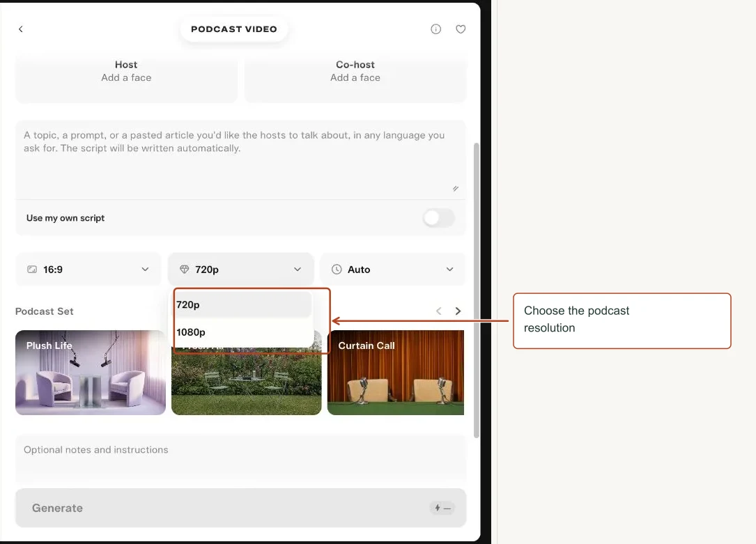Click the aspect ratio frame icon
756x544 pixels.
32,270
